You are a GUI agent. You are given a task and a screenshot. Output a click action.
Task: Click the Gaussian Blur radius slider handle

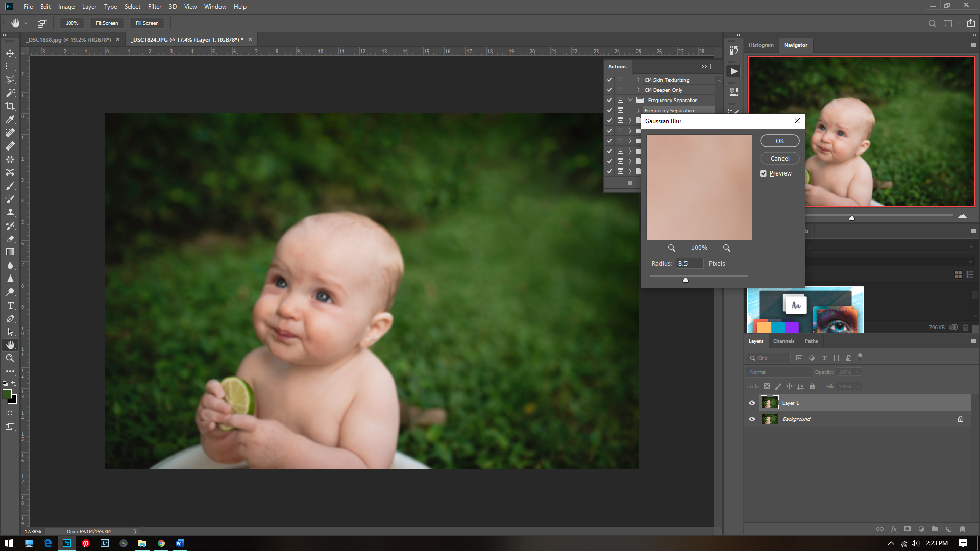tap(685, 280)
